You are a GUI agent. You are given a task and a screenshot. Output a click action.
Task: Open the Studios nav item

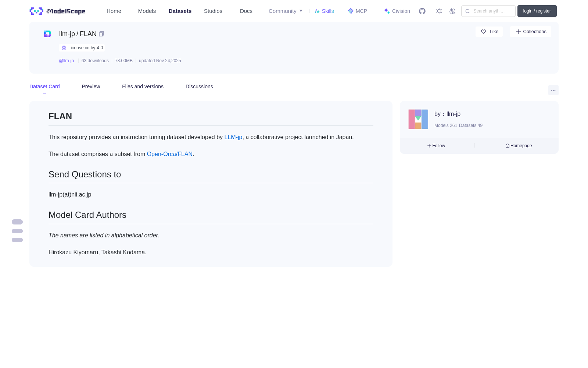(213, 11)
